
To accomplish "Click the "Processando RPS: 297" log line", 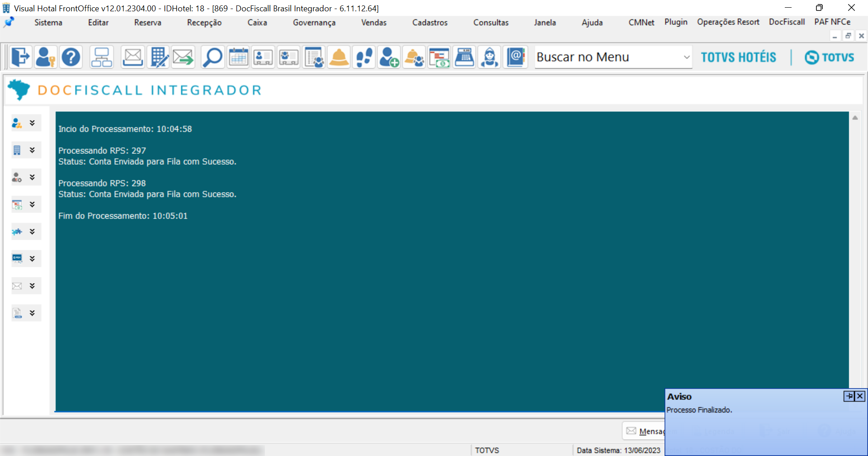I will coord(102,151).
